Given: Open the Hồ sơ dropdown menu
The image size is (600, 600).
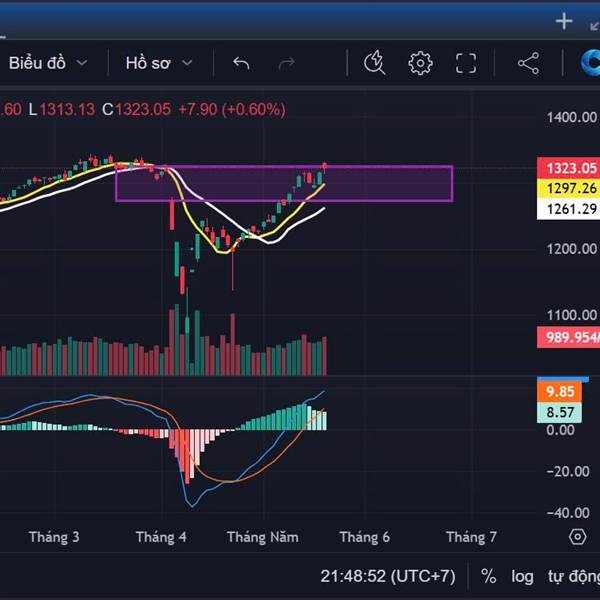Looking at the screenshot, I should 159,63.
